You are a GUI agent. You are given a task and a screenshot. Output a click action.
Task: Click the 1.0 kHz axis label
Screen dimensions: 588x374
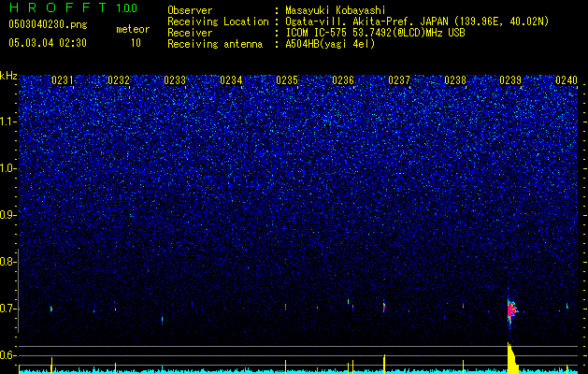(x=7, y=168)
